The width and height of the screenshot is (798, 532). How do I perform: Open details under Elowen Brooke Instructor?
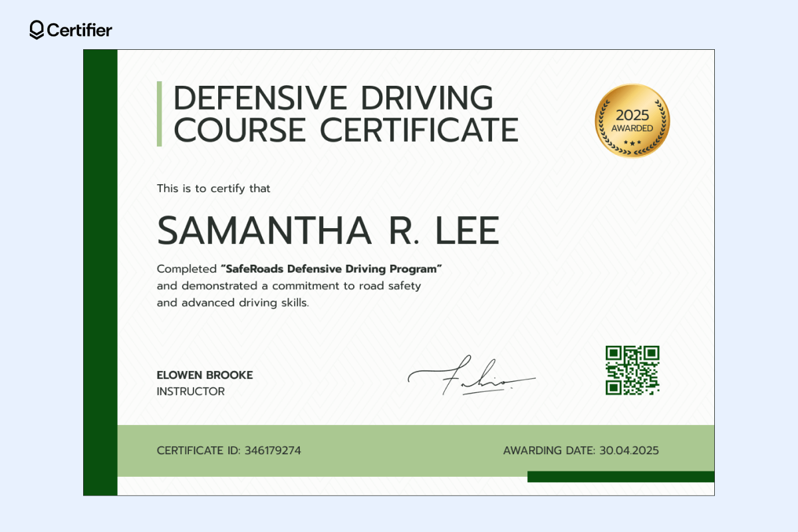pos(203,382)
